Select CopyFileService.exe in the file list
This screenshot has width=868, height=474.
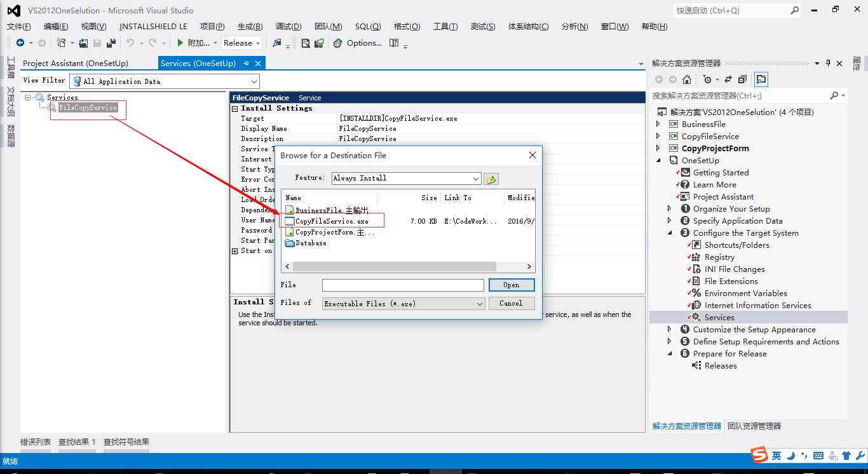[326, 221]
